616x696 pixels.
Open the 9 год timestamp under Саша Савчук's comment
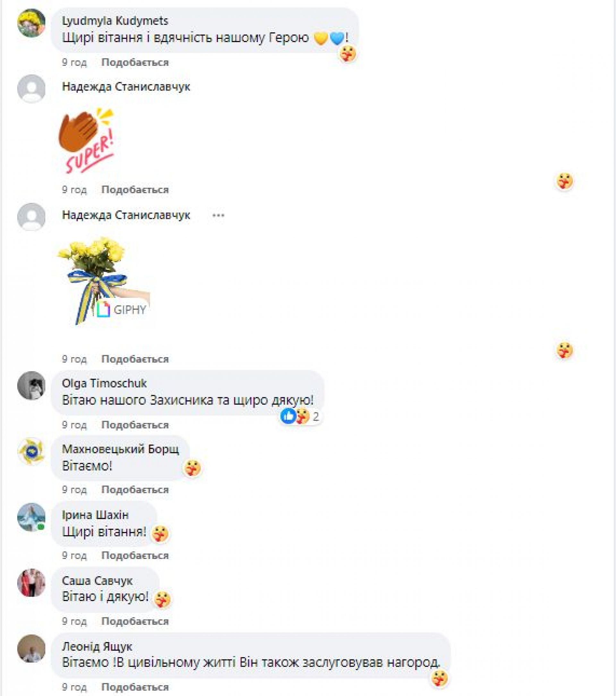pos(74,622)
